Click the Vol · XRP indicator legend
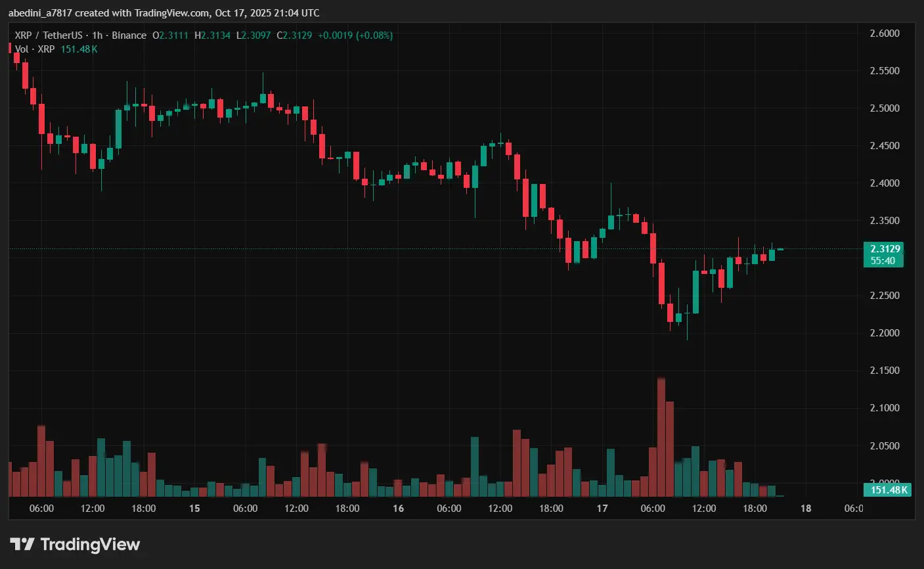This screenshot has width=924, height=569. [35, 49]
